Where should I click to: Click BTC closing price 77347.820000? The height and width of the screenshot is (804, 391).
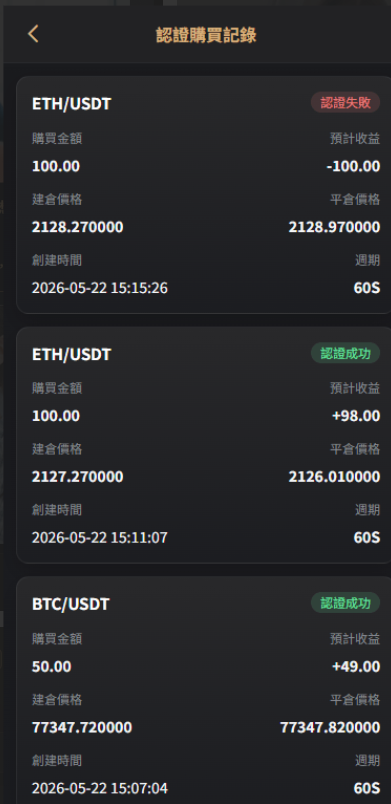pos(331,727)
